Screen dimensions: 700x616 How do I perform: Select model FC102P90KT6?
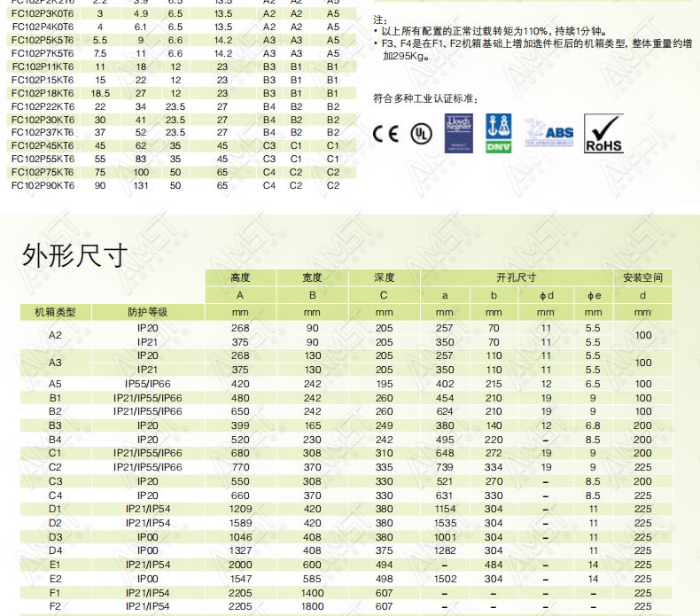pyautogui.click(x=43, y=186)
